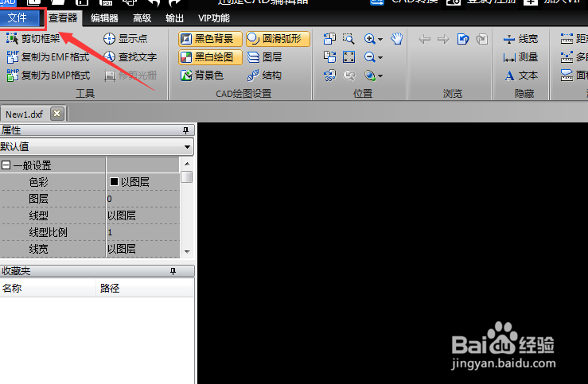Toggle the 圆滑弧形 smooth arcs option
Image resolution: width=588 pixels, height=384 pixels.
[x=278, y=39]
